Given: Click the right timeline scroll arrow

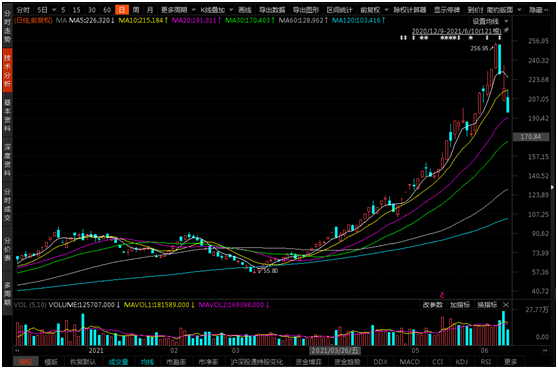Looking at the screenshot, I should (545, 350).
